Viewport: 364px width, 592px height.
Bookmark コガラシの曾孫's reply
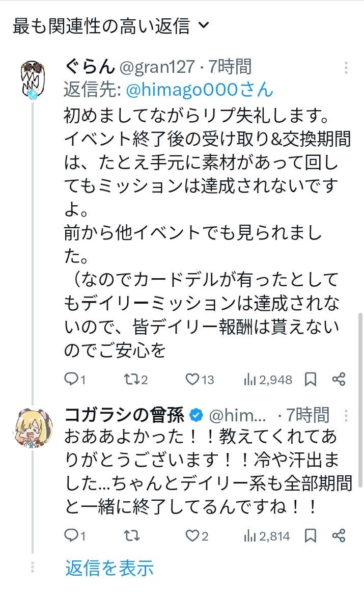click(311, 535)
